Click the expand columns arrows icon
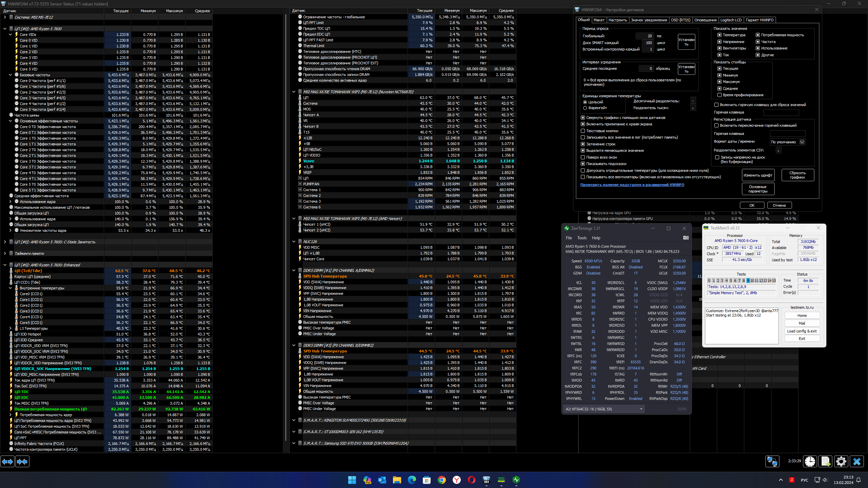The width and height of the screenshot is (868, 488). click(7, 461)
